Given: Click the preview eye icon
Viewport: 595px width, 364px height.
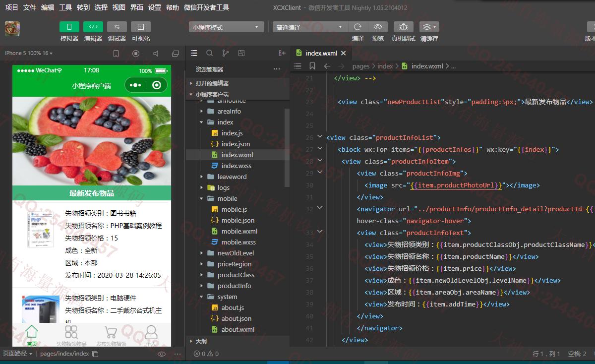Looking at the screenshot, I should (x=378, y=27).
